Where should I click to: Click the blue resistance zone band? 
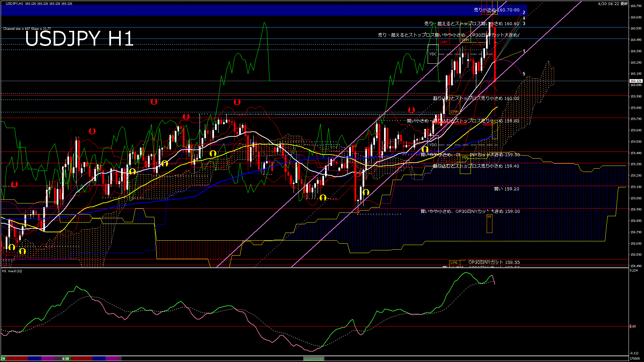coord(235,10)
